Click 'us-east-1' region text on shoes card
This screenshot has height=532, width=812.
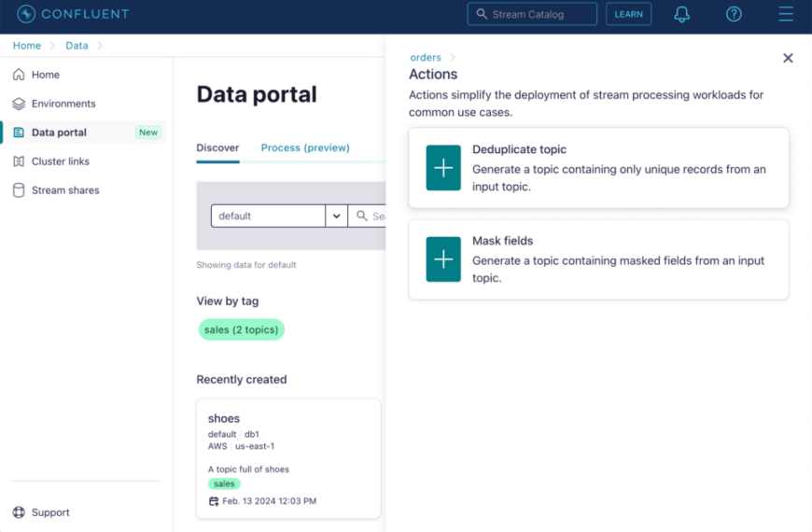(x=255, y=446)
